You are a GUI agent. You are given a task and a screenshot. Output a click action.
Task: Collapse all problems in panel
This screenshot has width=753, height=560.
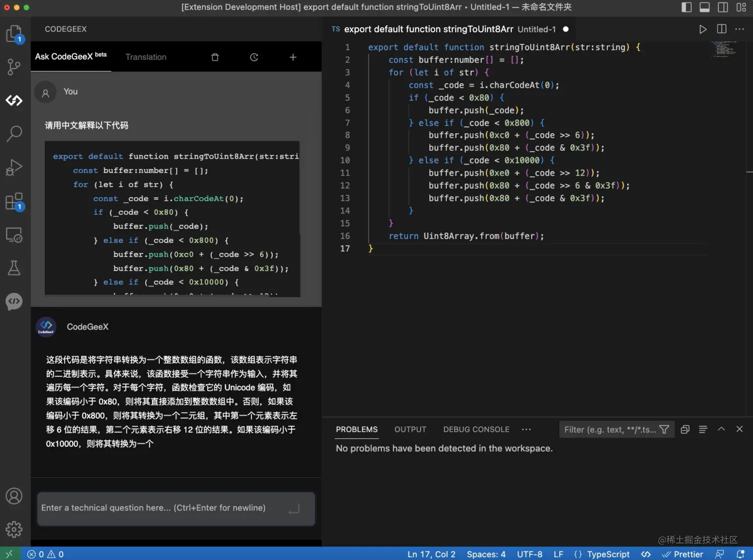tap(685, 429)
